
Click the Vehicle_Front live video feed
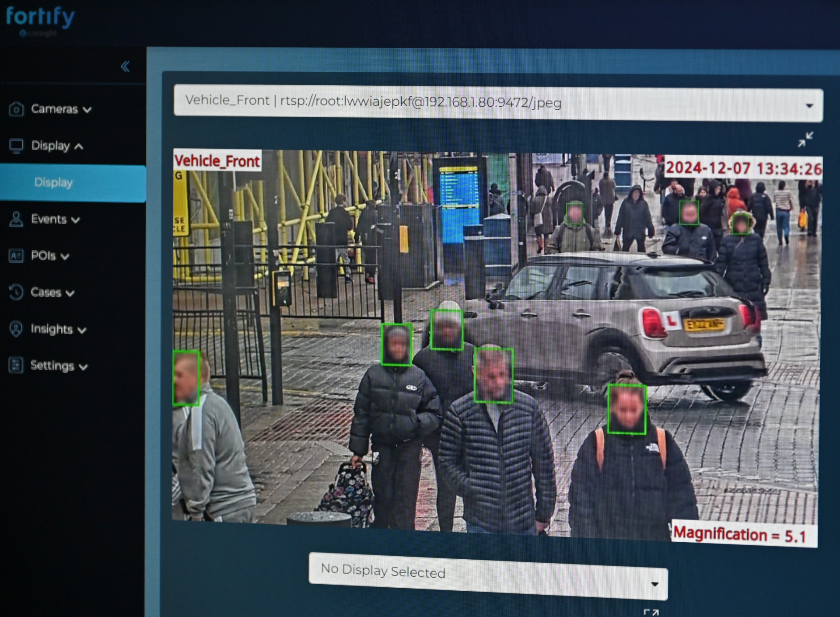pyautogui.click(x=497, y=345)
